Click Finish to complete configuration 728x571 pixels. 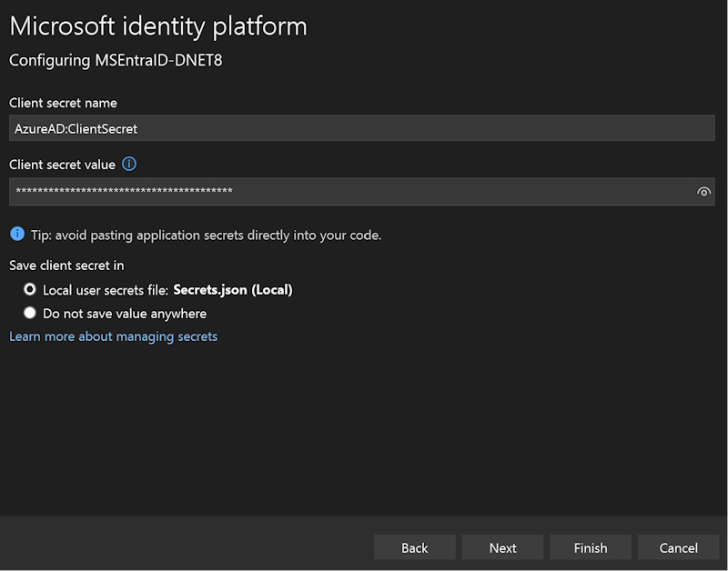coord(590,547)
